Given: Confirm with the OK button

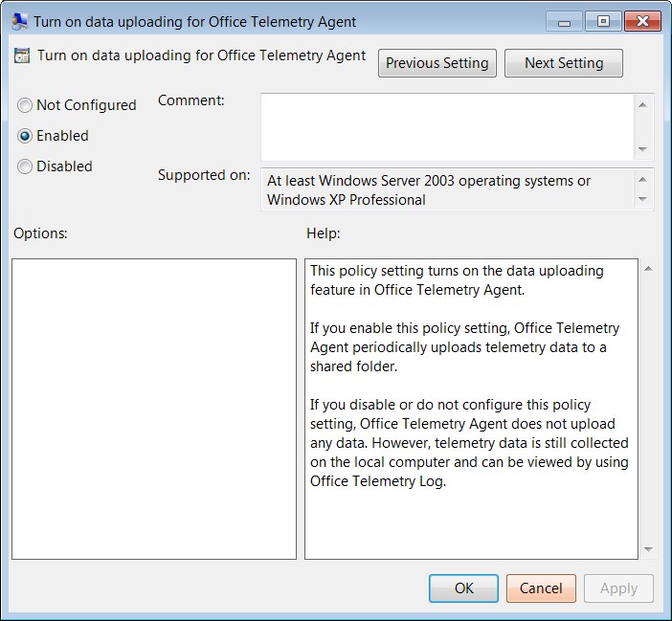Looking at the screenshot, I should (x=463, y=588).
